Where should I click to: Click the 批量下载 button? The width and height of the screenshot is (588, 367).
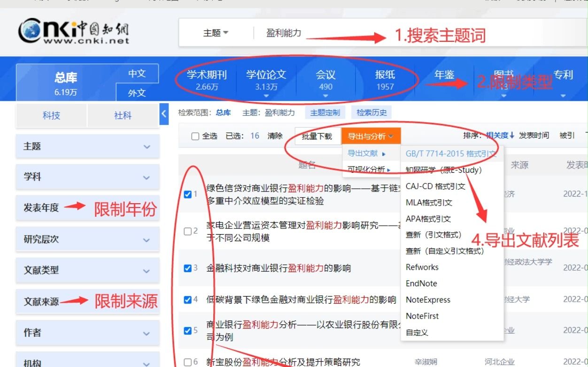coord(317,135)
